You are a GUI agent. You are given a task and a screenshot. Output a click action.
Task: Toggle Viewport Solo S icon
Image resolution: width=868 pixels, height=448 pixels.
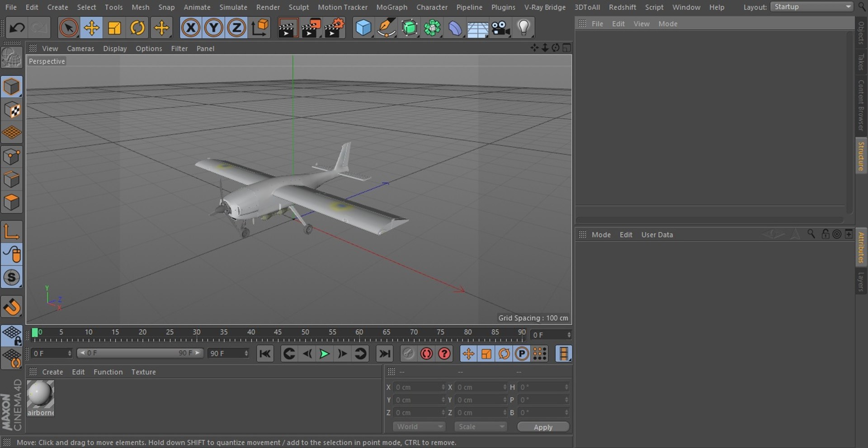click(12, 277)
